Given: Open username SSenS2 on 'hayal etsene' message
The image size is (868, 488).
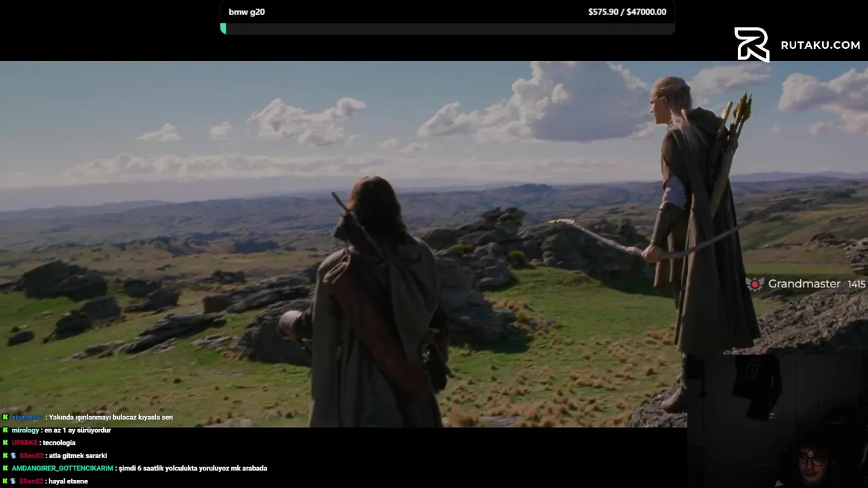Looking at the screenshot, I should [31, 481].
